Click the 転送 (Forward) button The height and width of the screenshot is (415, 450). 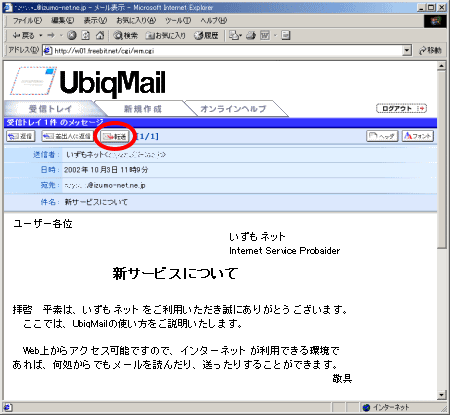[x=115, y=136]
